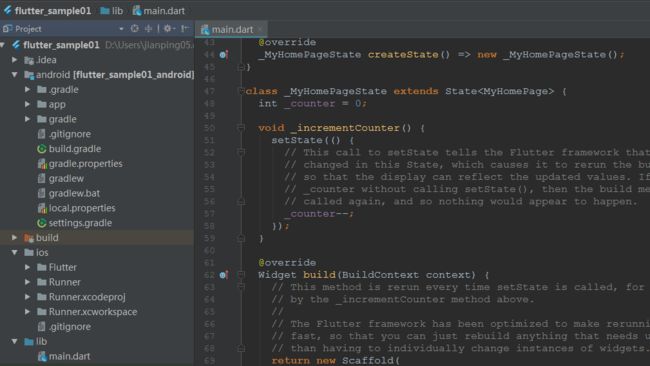This screenshot has height=366, width=650.
Task: Click the collapse all icon in Project panel
Action: [x=148, y=29]
